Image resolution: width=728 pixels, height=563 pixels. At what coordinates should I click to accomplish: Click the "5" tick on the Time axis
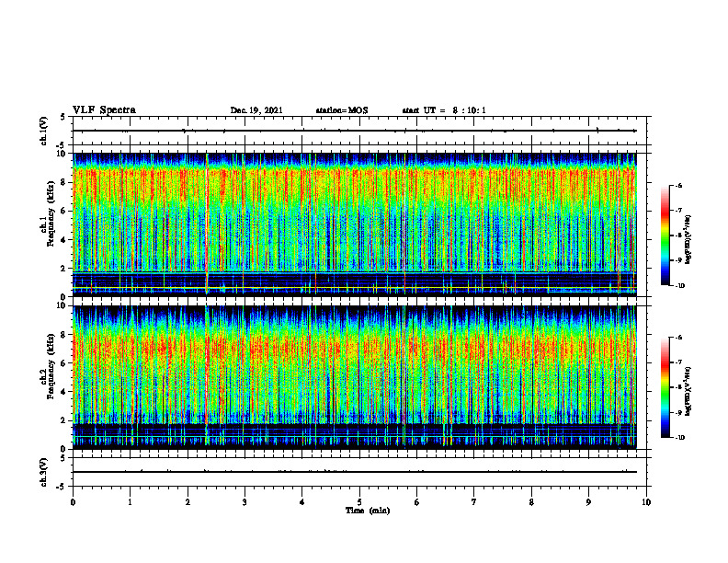click(359, 502)
